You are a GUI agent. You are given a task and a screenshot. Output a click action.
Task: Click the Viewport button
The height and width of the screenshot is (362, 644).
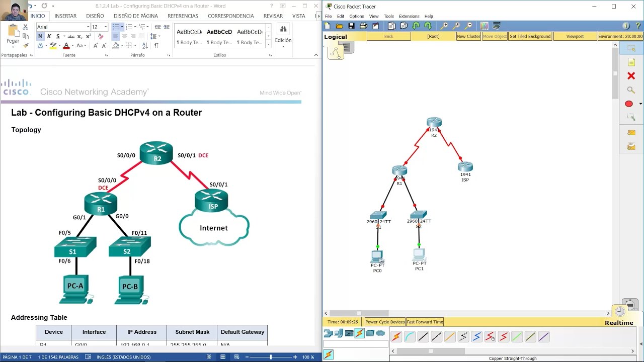tap(575, 36)
